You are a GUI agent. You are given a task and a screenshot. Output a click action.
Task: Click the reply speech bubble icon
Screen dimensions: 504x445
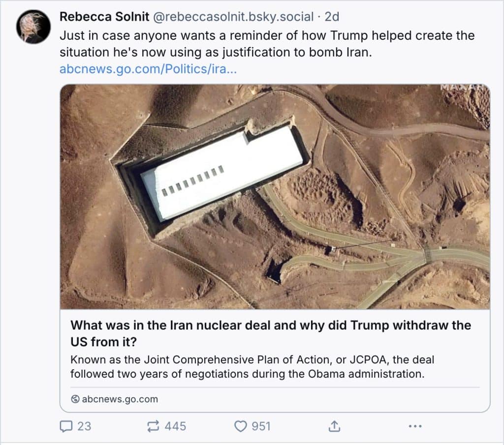click(x=65, y=426)
